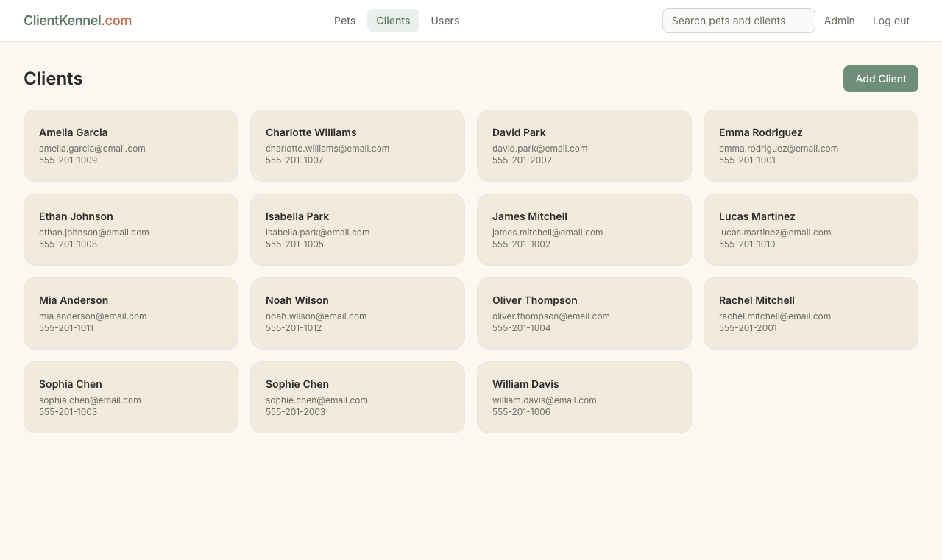The width and height of the screenshot is (942, 560).
Task: Click phone number 555-201-1008
Action: click(68, 244)
